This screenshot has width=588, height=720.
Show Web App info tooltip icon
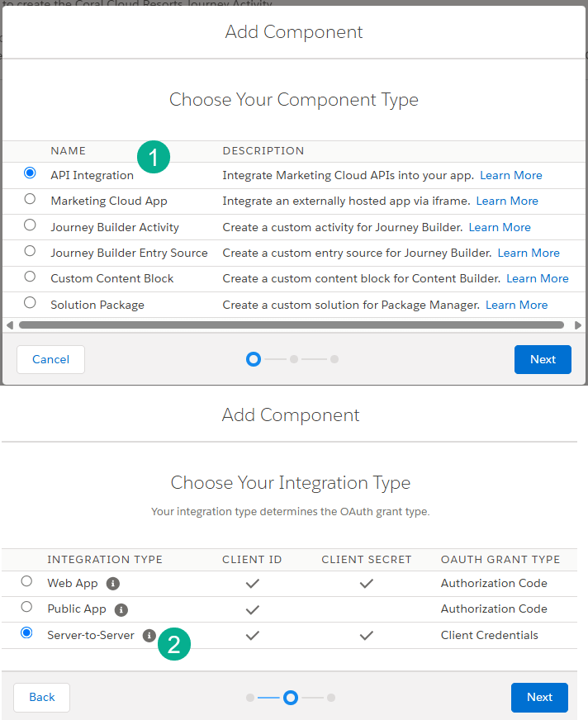[x=113, y=584]
